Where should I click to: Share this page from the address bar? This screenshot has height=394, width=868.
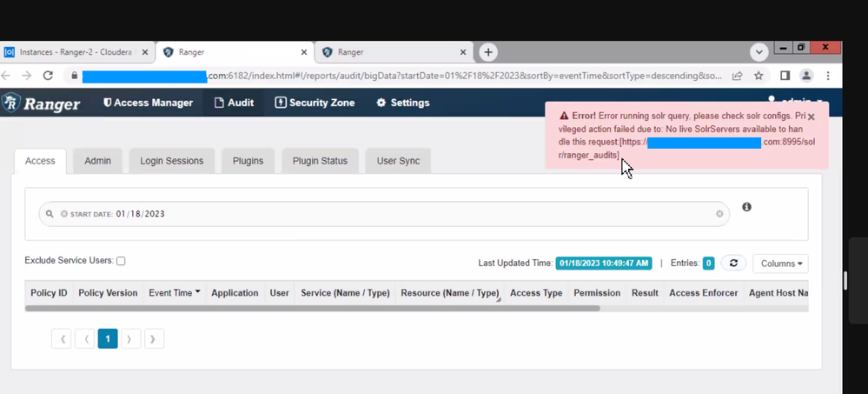click(x=738, y=76)
